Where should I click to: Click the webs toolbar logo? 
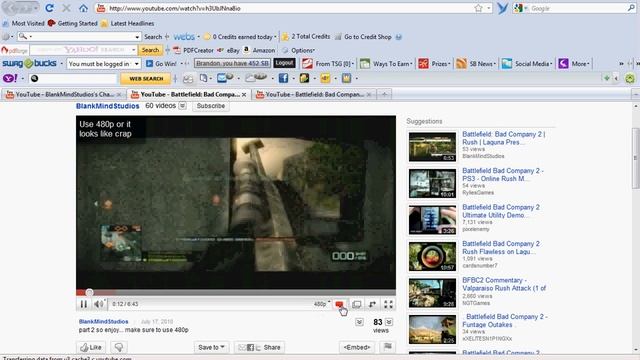(x=184, y=37)
